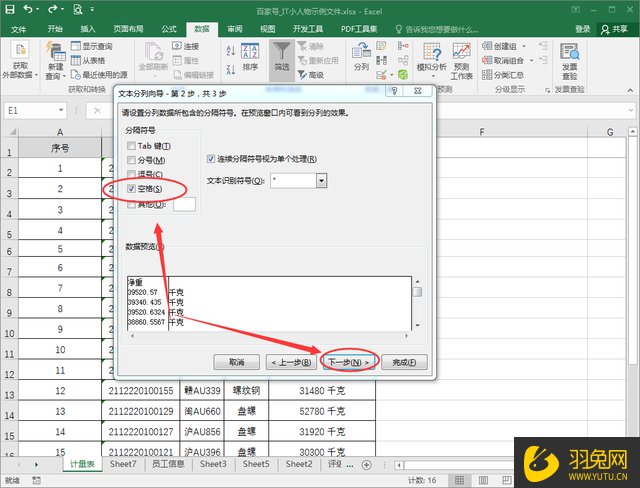Save the workbook with the save icon
The width and height of the screenshot is (640, 488).
pos(9,9)
